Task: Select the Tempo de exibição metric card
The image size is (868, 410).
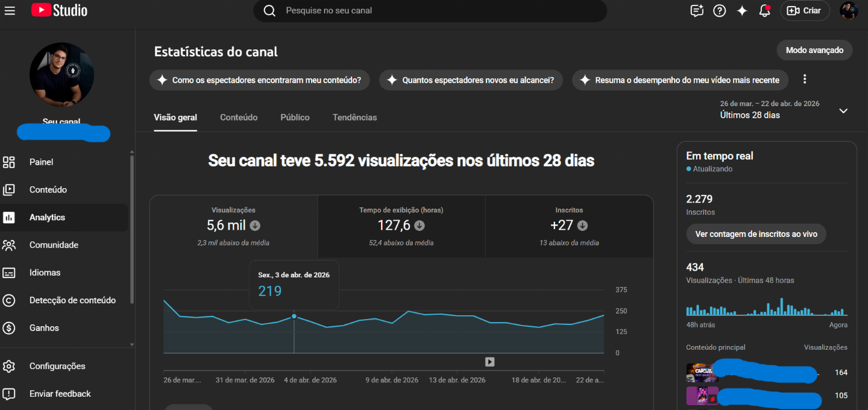Action: click(401, 227)
